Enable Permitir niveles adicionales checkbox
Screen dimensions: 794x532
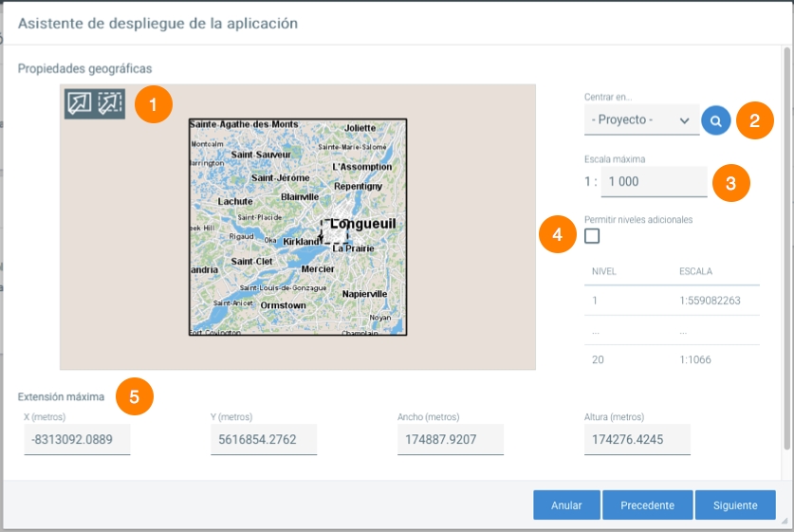[592, 236]
